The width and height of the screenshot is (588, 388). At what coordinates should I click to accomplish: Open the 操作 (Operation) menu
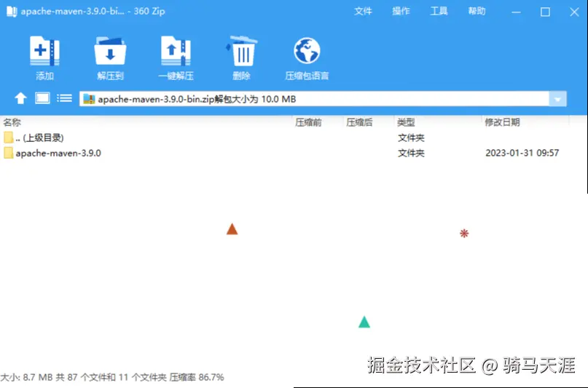pos(401,11)
